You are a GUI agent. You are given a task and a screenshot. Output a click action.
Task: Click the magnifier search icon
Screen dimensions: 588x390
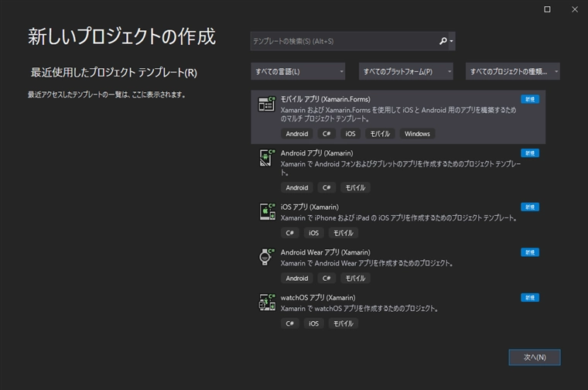tap(443, 41)
